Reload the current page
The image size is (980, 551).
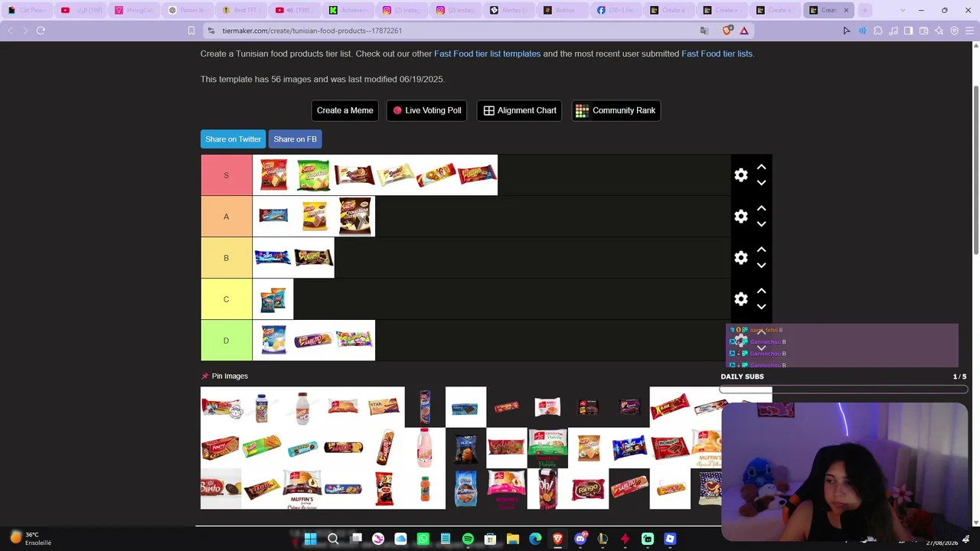pyautogui.click(x=41, y=31)
